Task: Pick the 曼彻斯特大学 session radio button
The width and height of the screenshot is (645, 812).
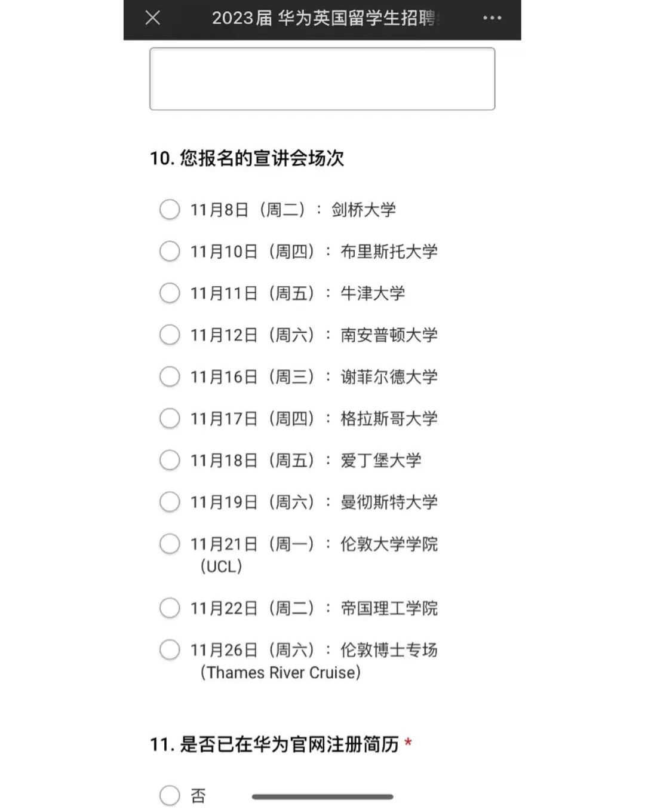Action: point(170,502)
